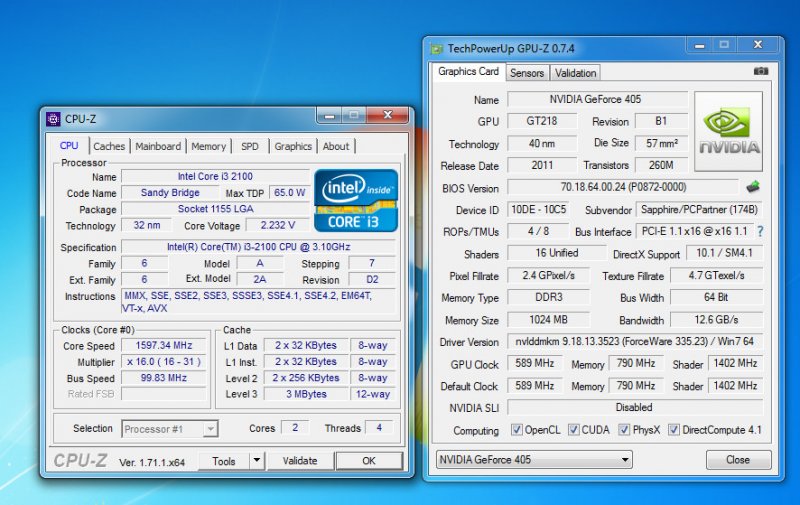Open the Tools dropdown arrow in CPU-Z
The width and height of the screenshot is (800, 505).
click(x=257, y=461)
